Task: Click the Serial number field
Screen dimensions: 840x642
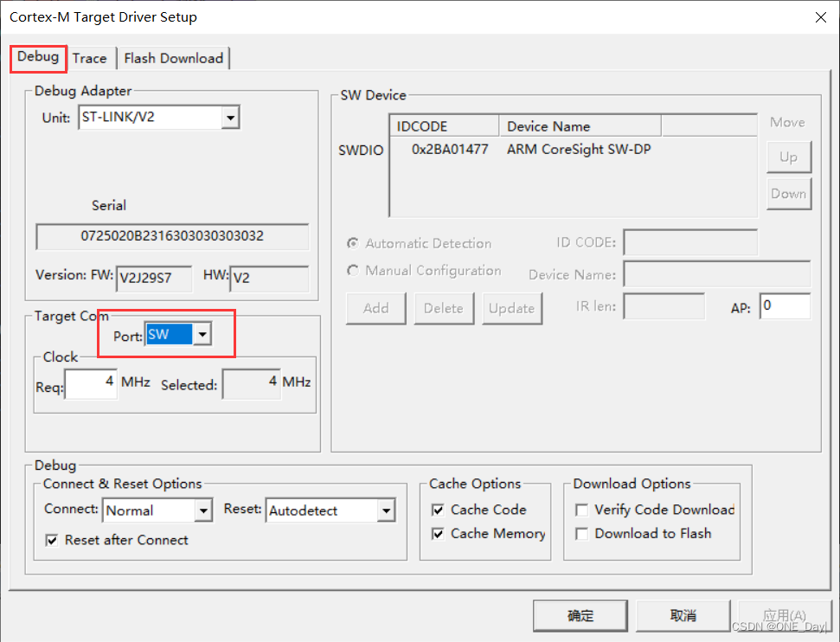Action: pos(172,236)
